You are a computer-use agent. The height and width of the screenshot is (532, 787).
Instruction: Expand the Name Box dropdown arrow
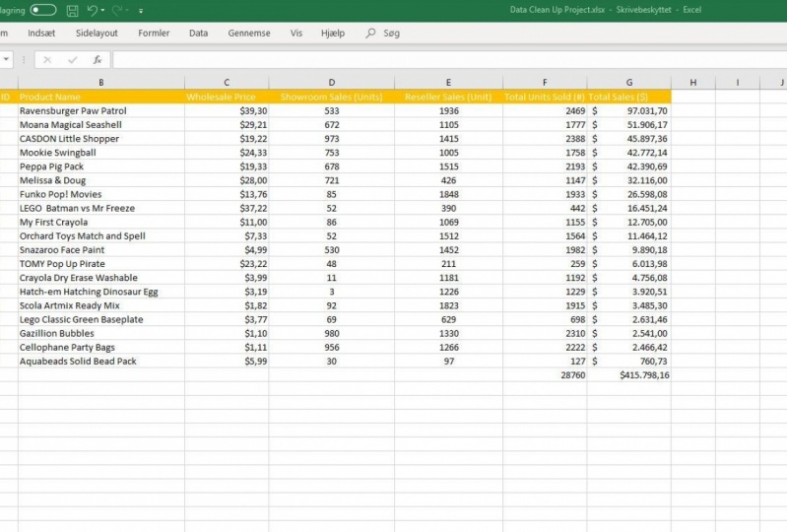(6, 60)
